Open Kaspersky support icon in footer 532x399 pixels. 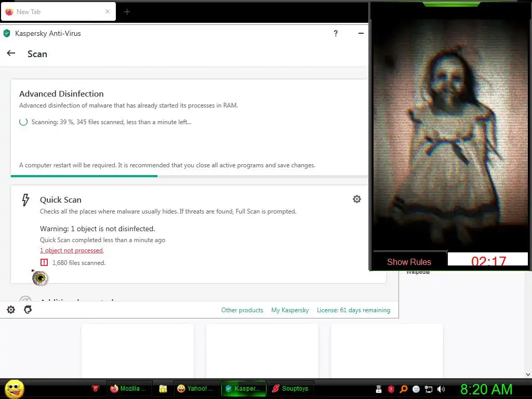[28, 310]
